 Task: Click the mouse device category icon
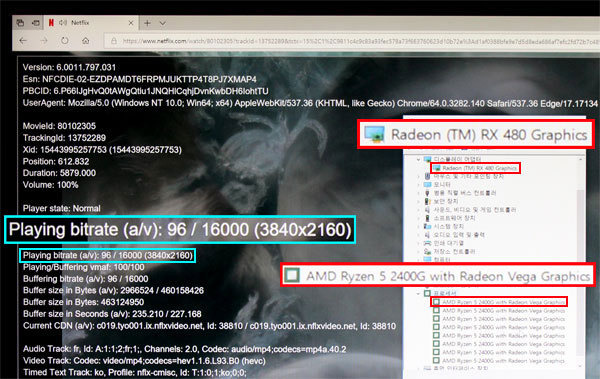(427, 176)
